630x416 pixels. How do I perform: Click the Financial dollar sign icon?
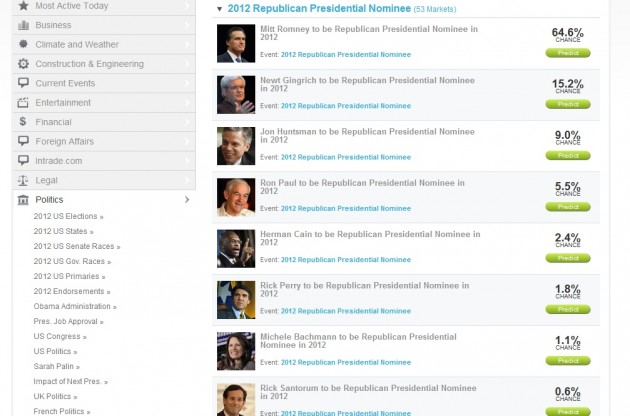(23, 122)
